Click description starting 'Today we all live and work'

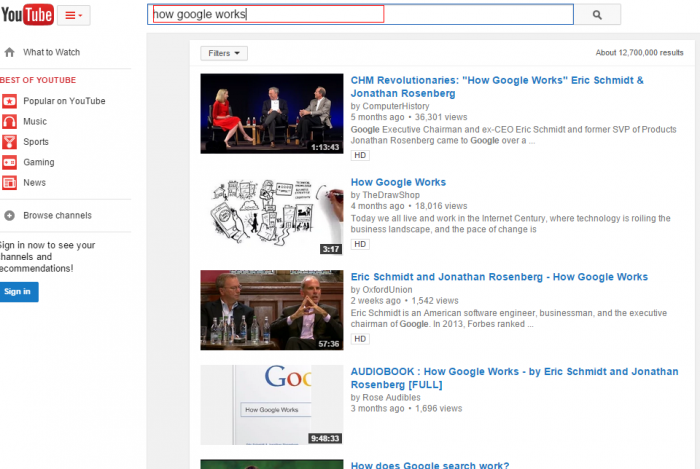(510, 224)
